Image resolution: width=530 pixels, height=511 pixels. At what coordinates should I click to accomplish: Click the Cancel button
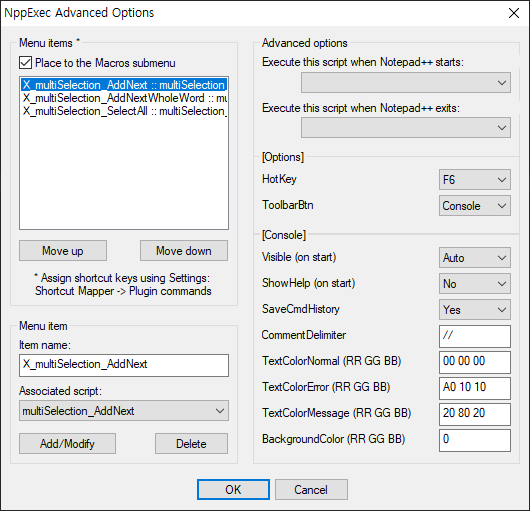[x=311, y=489]
